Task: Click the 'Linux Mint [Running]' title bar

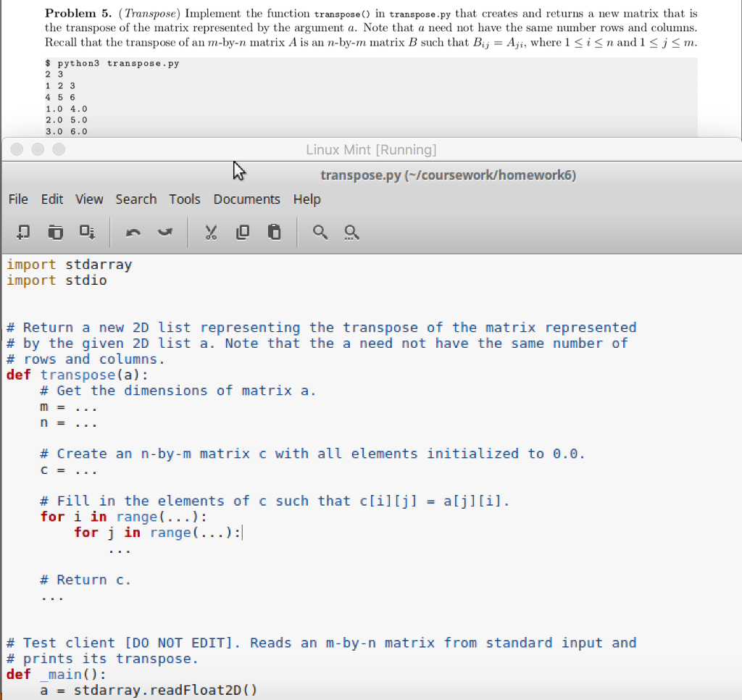Action: 371,149
